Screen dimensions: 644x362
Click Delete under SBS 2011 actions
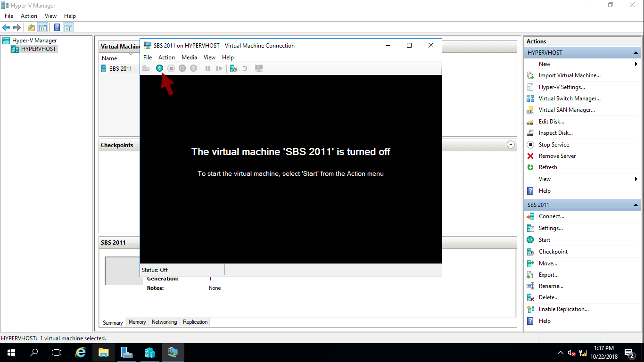549,297
